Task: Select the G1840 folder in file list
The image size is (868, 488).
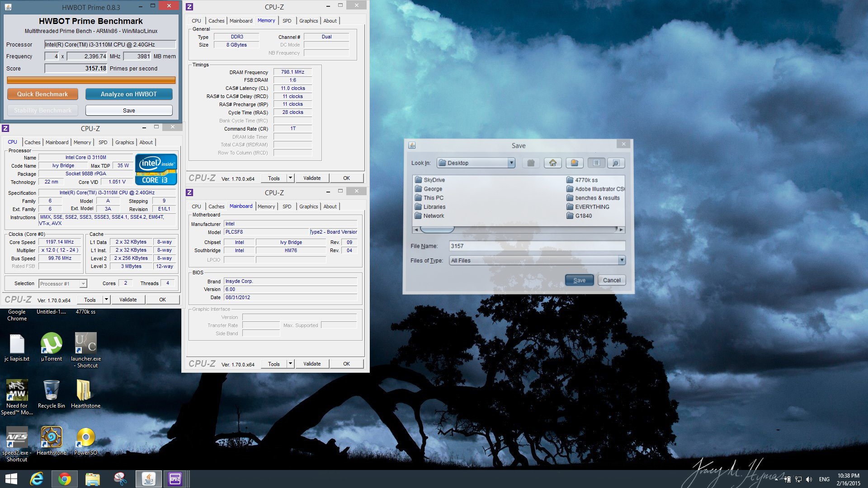Action: click(x=579, y=216)
